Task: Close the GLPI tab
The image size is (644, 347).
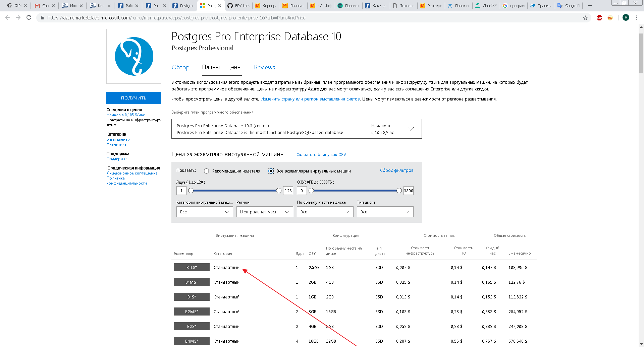Action: 25,6
